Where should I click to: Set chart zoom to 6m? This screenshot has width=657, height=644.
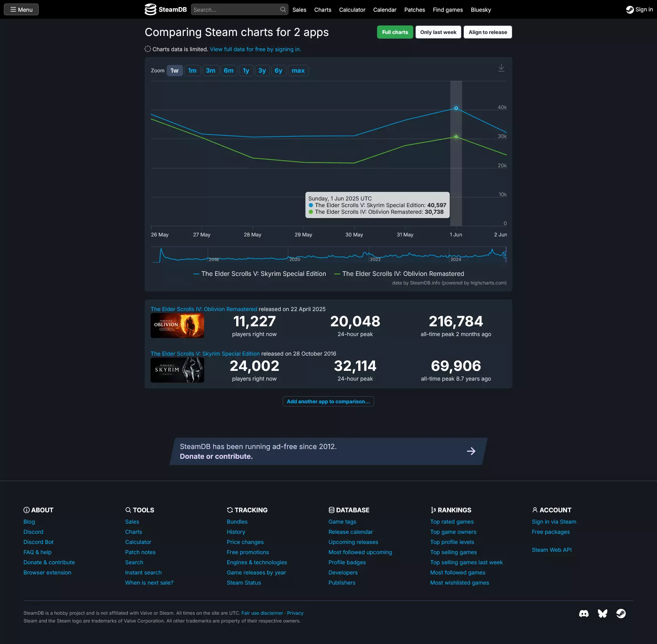pyautogui.click(x=229, y=71)
